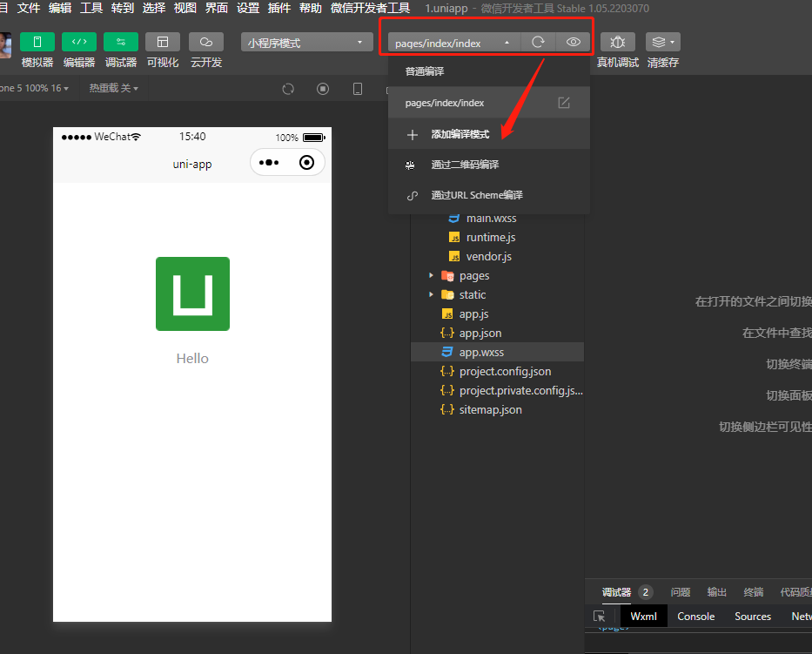The height and width of the screenshot is (654, 812).
Task: Click the refresh icon above the simulator
Action: pos(288,88)
